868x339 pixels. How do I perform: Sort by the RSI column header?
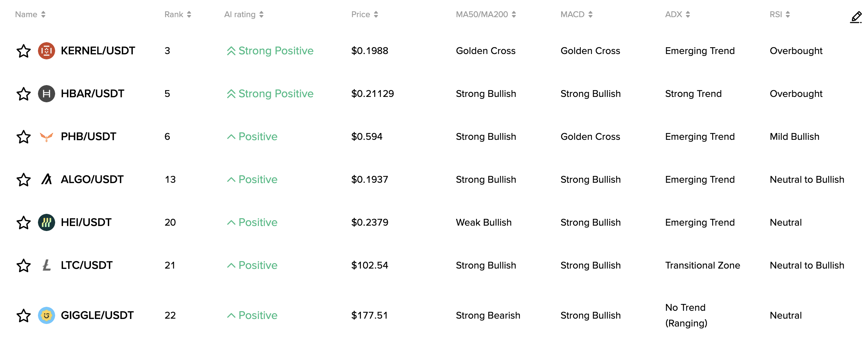tap(780, 14)
